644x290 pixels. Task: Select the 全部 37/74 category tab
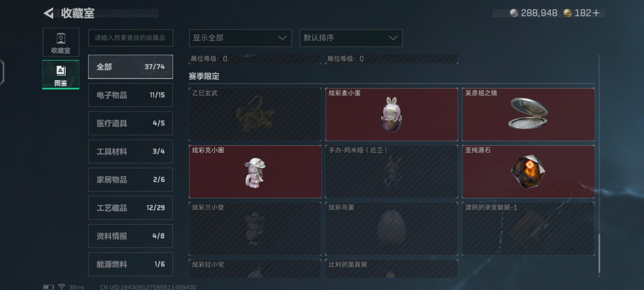click(131, 67)
